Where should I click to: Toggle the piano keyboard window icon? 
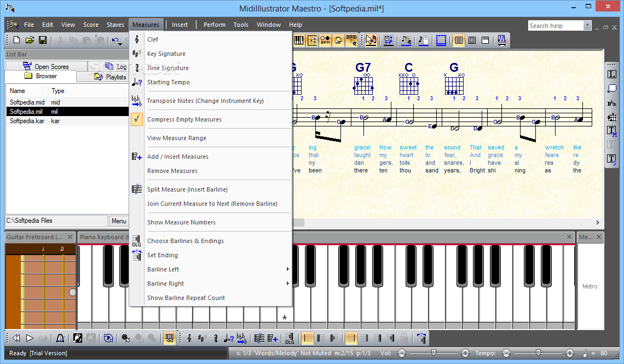299,40
